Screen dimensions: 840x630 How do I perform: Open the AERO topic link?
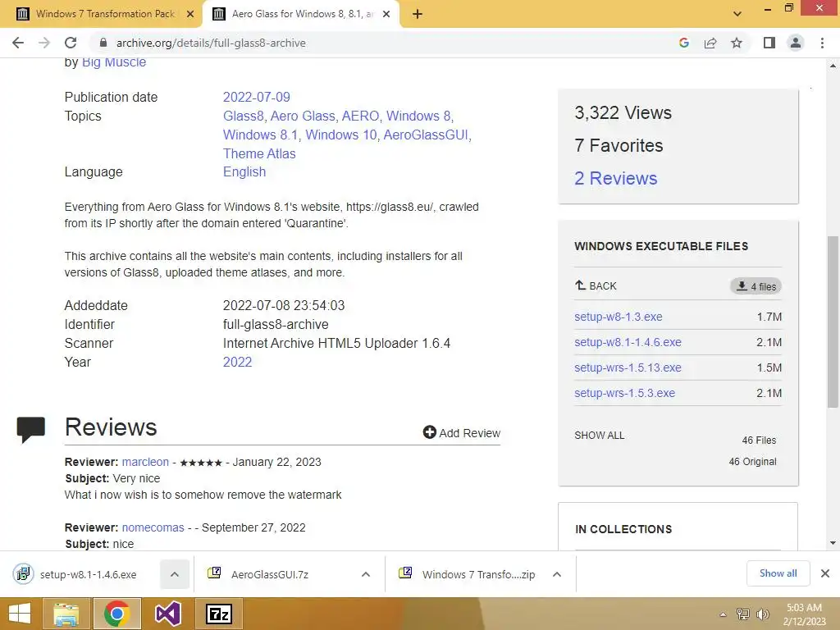click(361, 116)
